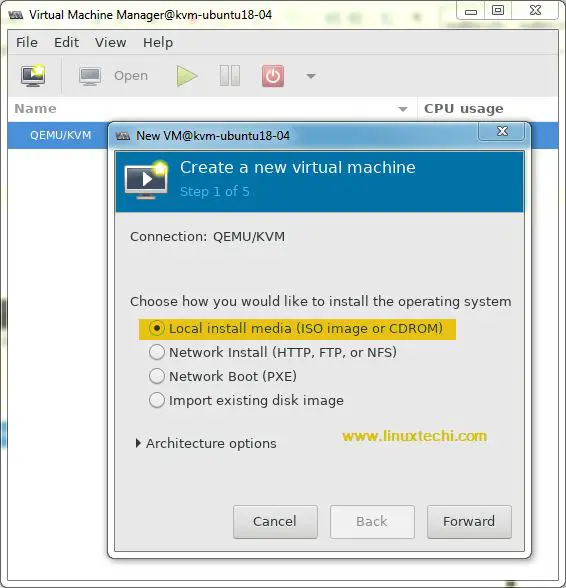This screenshot has width=566, height=588.
Task: Open the File menu
Action: pos(27,42)
